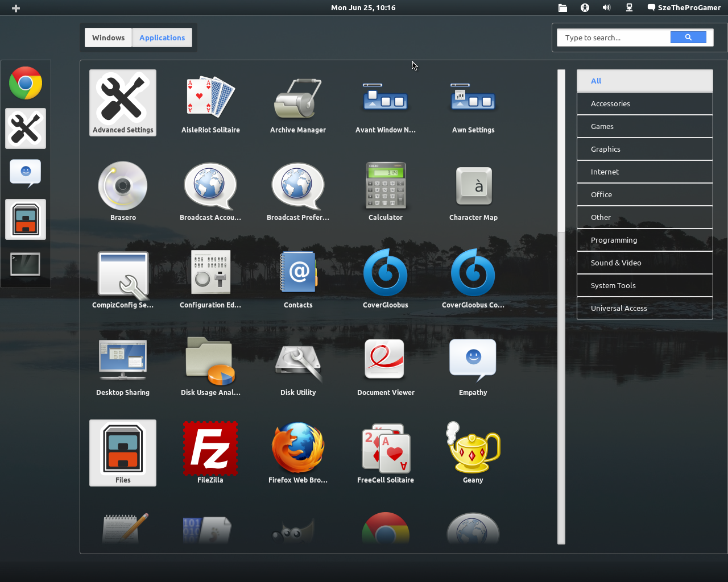Viewport: 728px width, 582px height.
Task: Launch Disk Usage Analyzer
Action: [210, 365]
